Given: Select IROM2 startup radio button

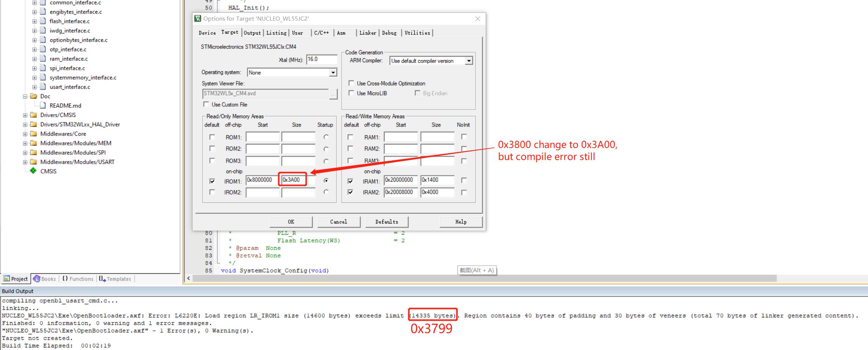Looking at the screenshot, I should (x=326, y=192).
